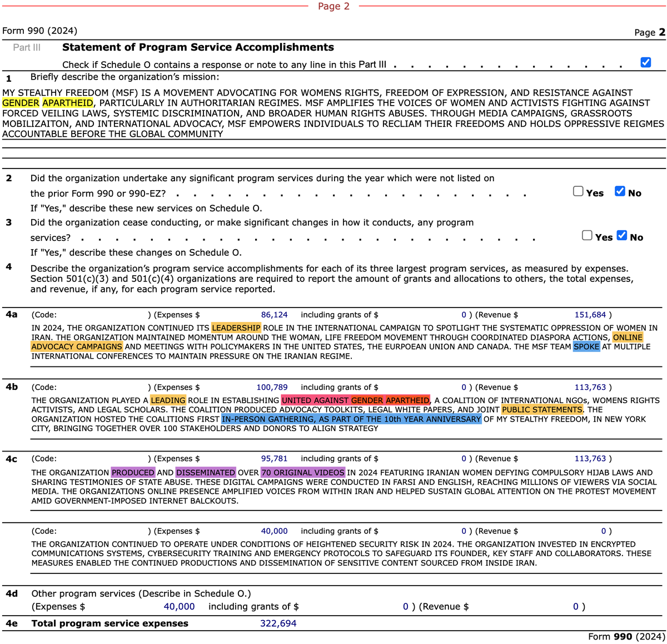Image resolution: width=667 pixels, height=644 pixels.
Task: Select purple highlighted PRODUCED word
Action: click(133, 473)
